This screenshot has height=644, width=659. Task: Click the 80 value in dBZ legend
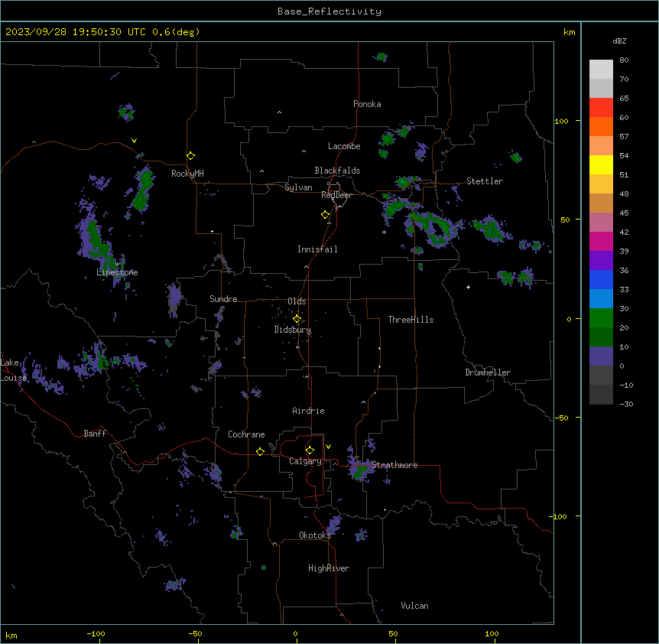pyautogui.click(x=624, y=60)
